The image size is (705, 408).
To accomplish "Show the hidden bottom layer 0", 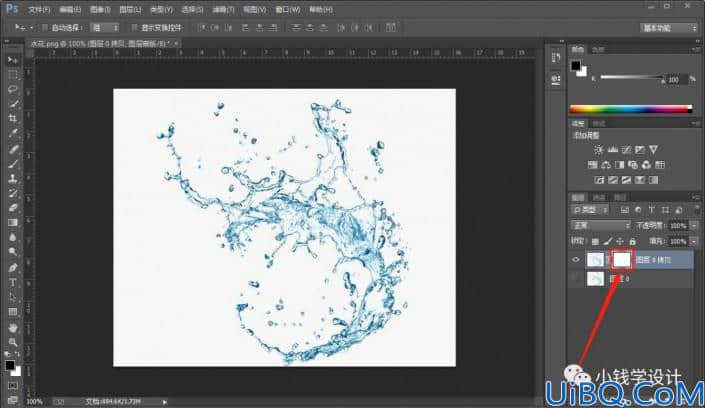I will (576, 279).
